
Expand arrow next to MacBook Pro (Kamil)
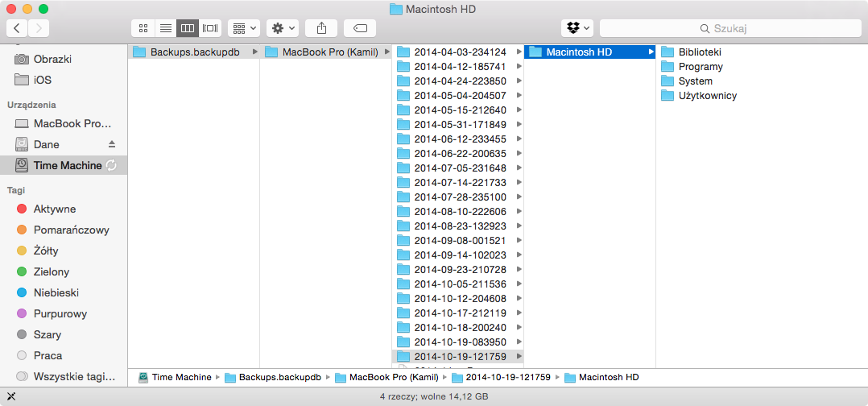pos(386,52)
